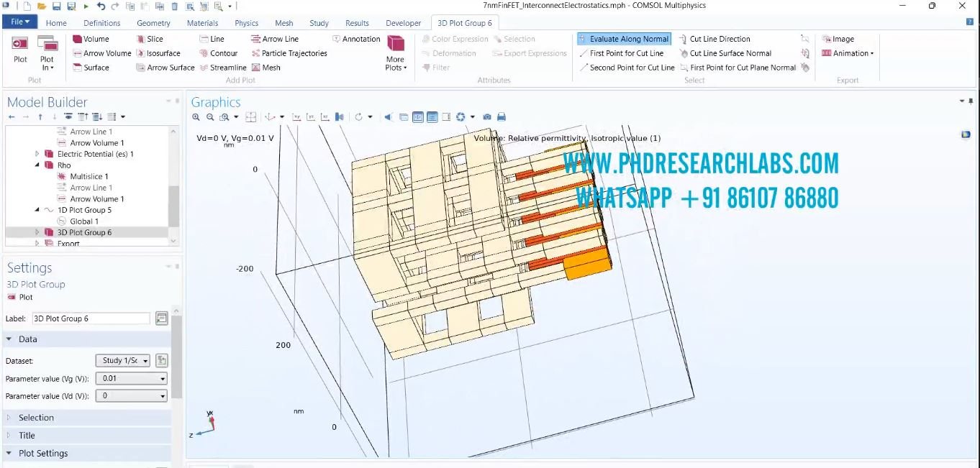The height and width of the screenshot is (468, 980).
Task: Switch to the Materials tab
Action: pos(202,23)
